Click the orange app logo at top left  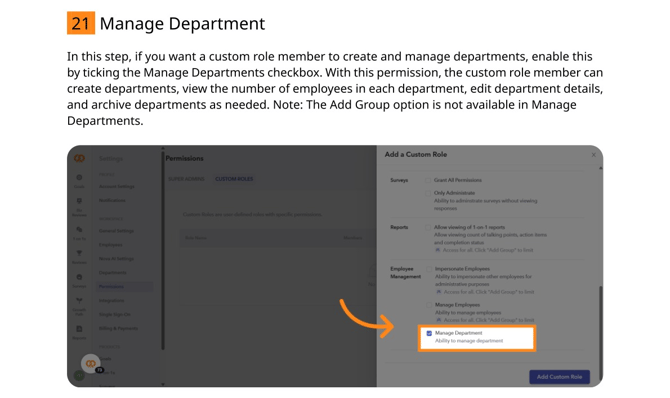[x=79, y=159]
